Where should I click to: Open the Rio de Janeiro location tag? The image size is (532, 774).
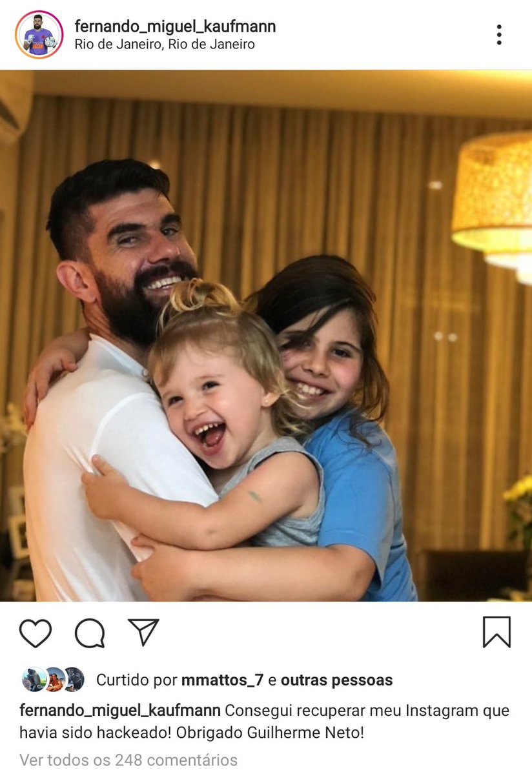click(165, 45)
